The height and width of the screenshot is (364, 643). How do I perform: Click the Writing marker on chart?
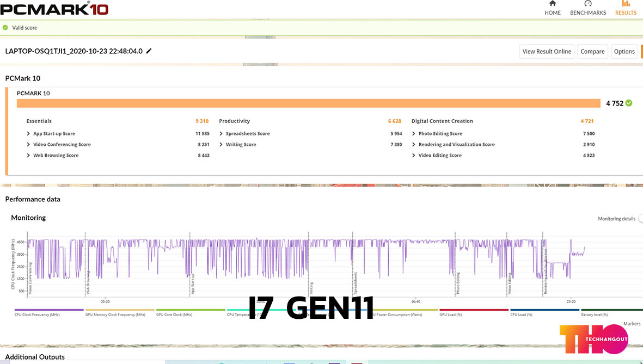click(311, 288)
